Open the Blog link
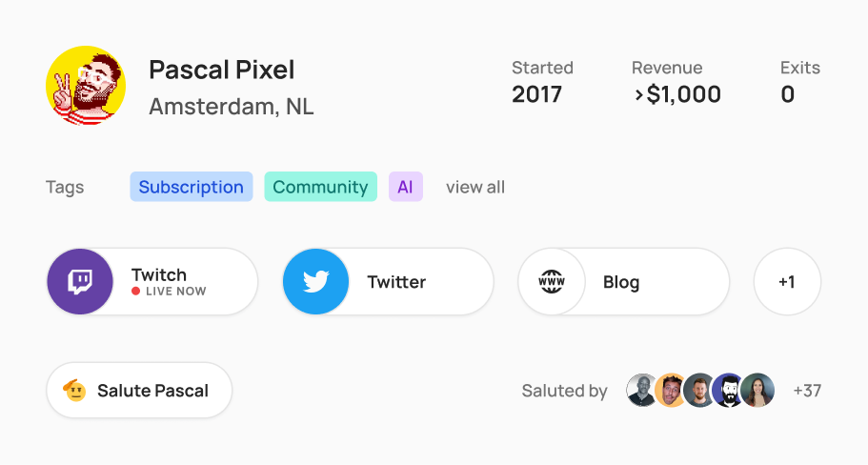 coord(624,282)
